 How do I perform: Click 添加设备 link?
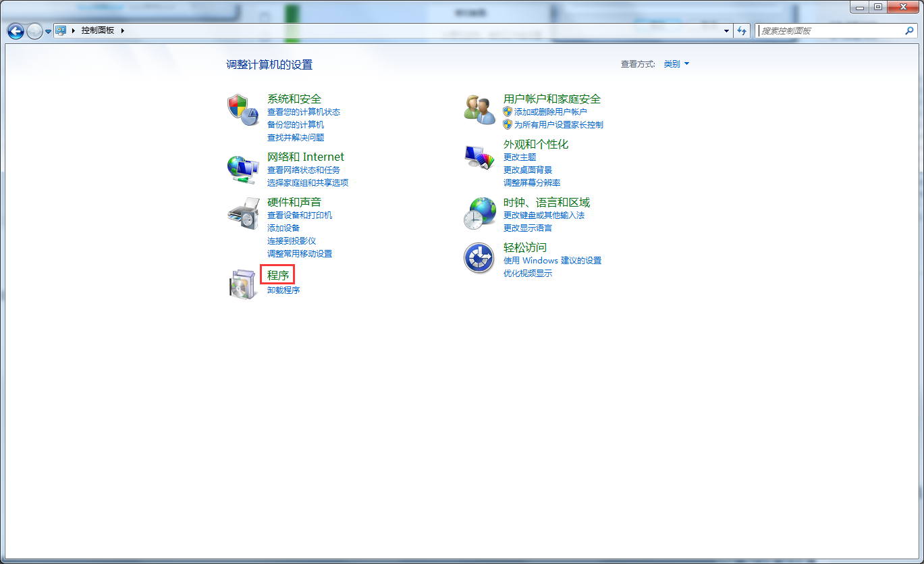point(283,228)
